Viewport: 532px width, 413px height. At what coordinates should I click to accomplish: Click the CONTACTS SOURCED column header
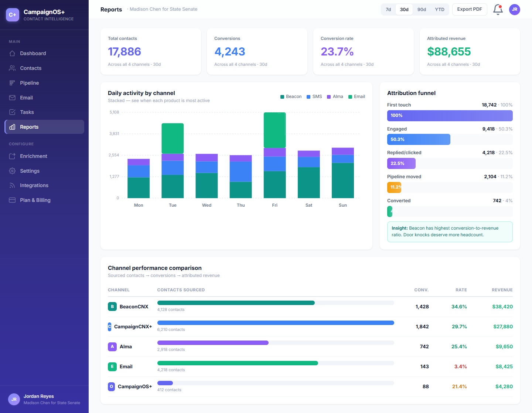pos(181,290)
